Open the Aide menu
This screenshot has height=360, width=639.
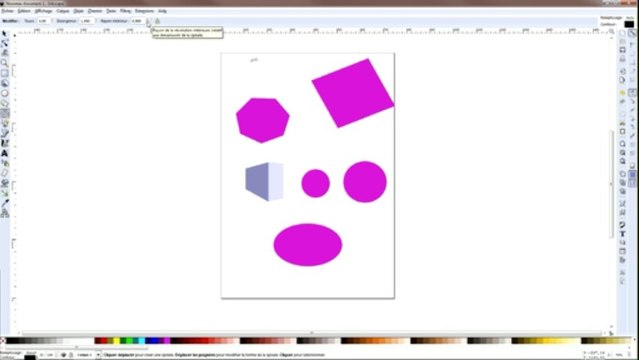tap(162, 11)
